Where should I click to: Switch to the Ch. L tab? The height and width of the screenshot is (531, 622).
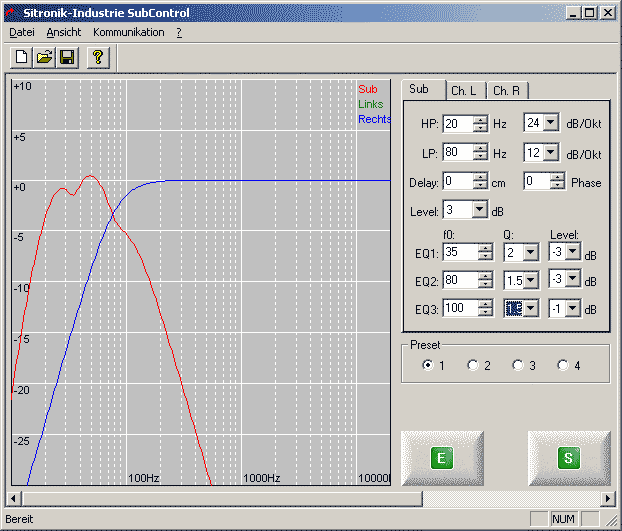tap(464, 91)
